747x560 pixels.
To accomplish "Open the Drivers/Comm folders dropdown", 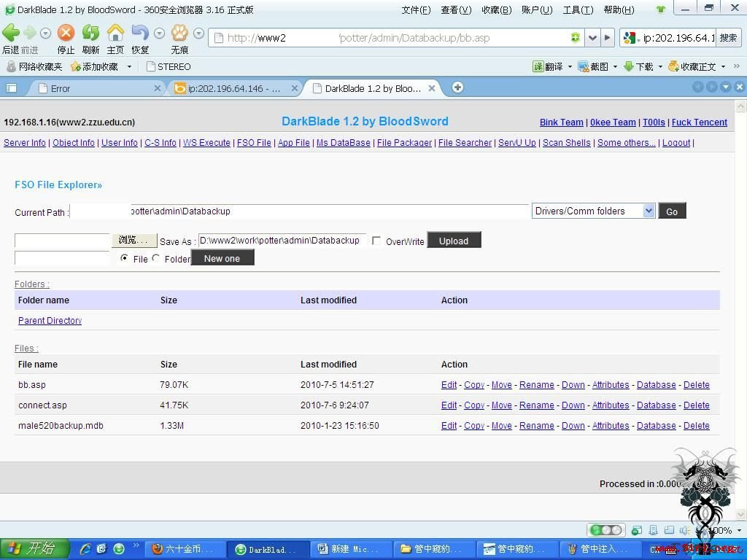I will (593, 211).
